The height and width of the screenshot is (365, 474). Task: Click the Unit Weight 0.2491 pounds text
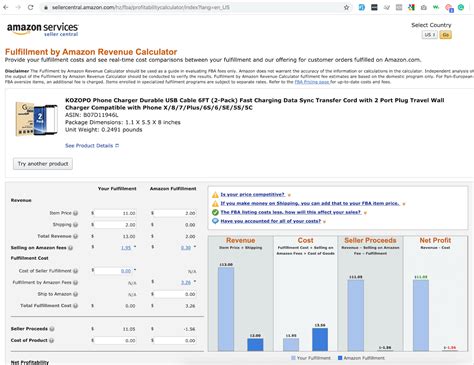click(x=104, y=130)
